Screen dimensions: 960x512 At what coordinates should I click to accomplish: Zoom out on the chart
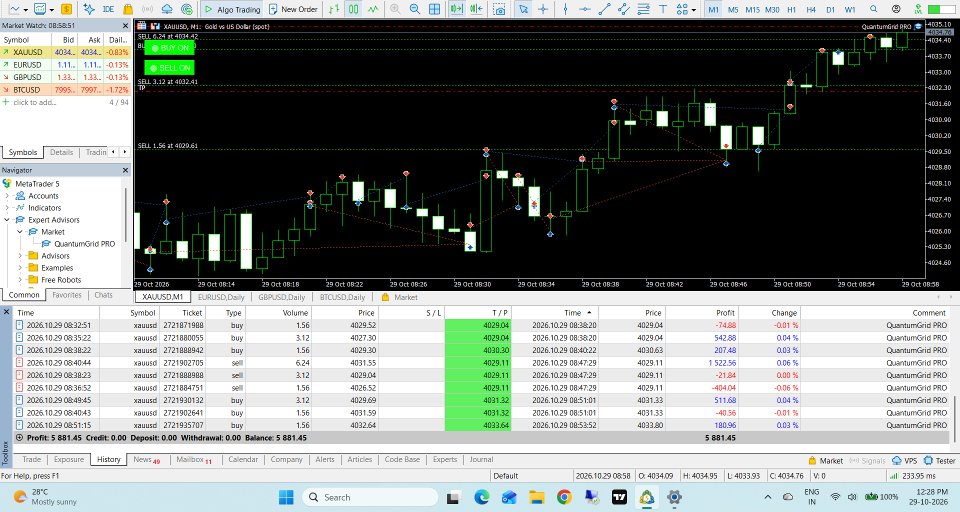(415, 9)
